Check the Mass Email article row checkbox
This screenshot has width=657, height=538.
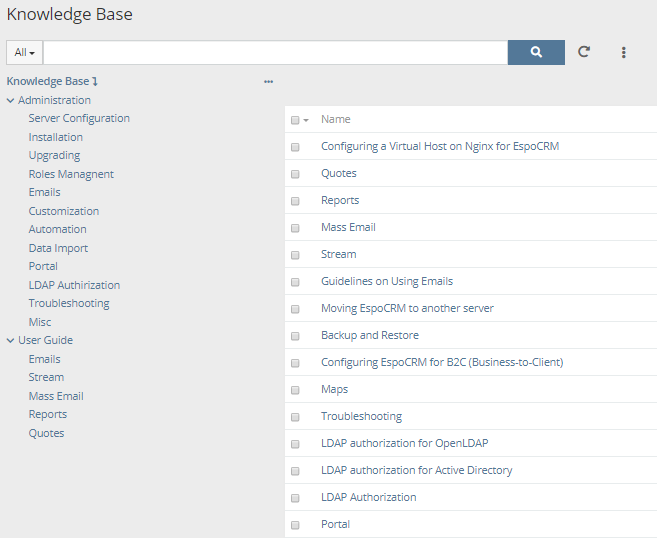[295, 228]
